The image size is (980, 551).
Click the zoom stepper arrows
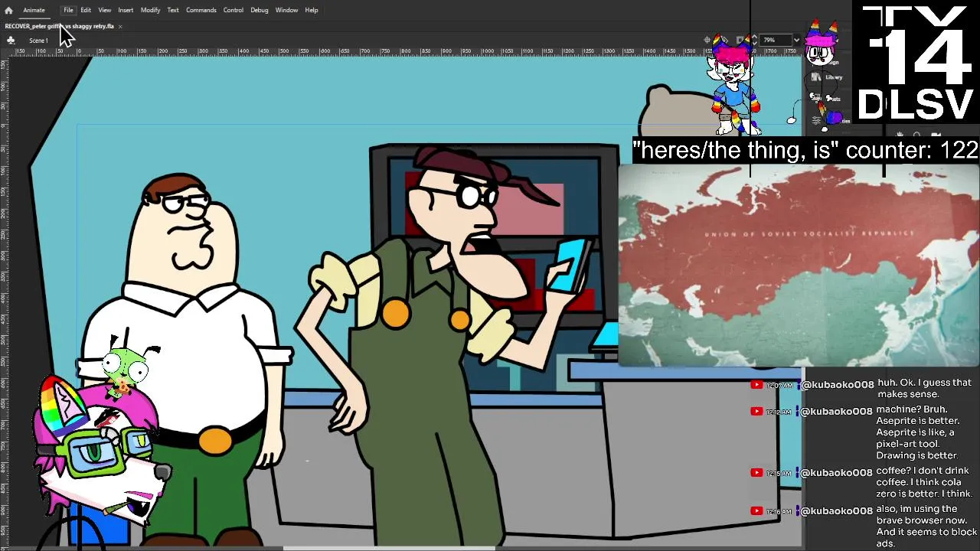(754, 40)
